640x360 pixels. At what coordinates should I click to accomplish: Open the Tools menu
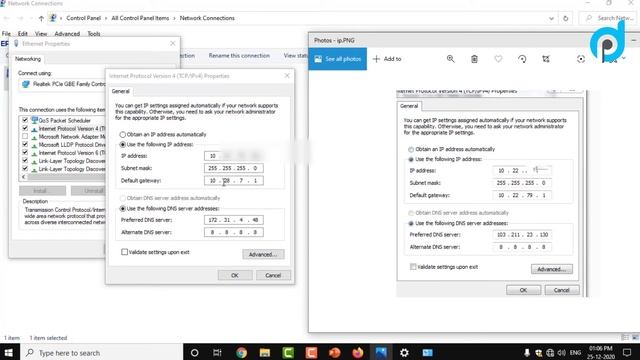pos(94,33)
